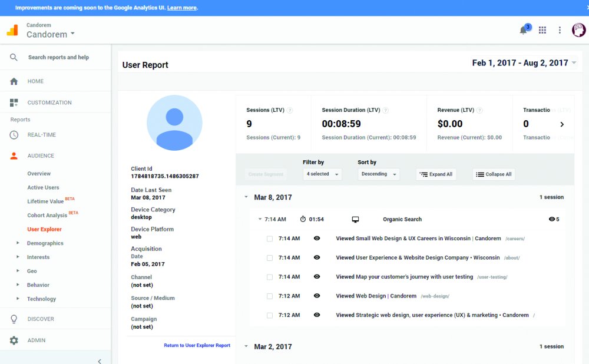The image size is (589, 364).
Task: Click the desktop device monitor icon
Action: click(x=355, y=219)
